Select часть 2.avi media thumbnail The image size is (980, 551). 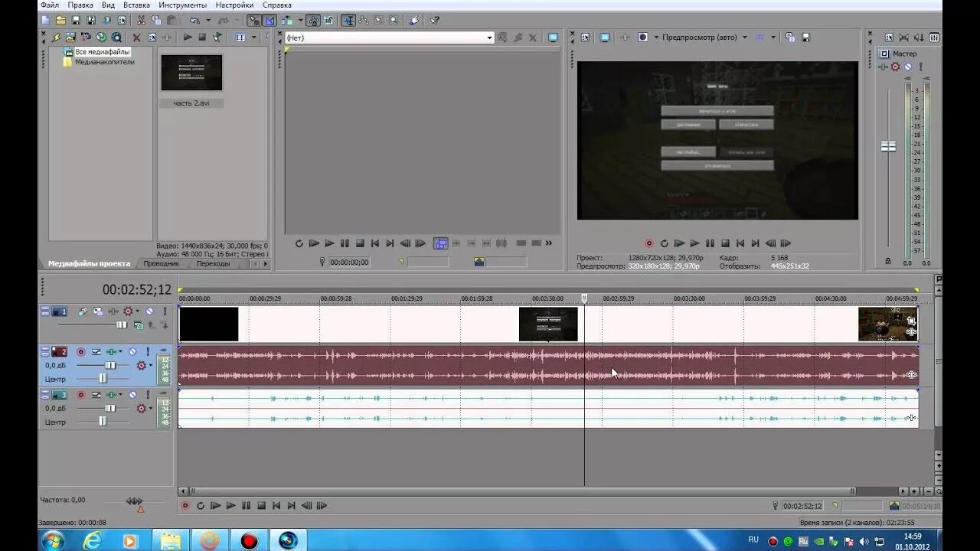[x=191, y=73]
